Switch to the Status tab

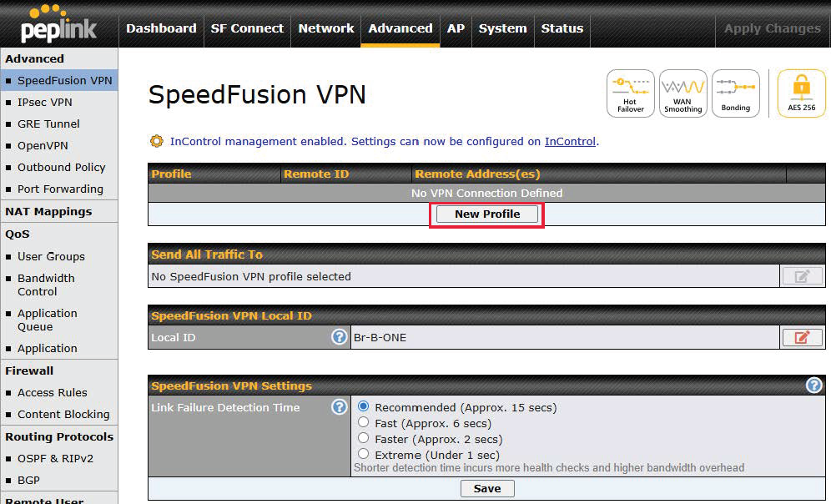tap(562, 28)
